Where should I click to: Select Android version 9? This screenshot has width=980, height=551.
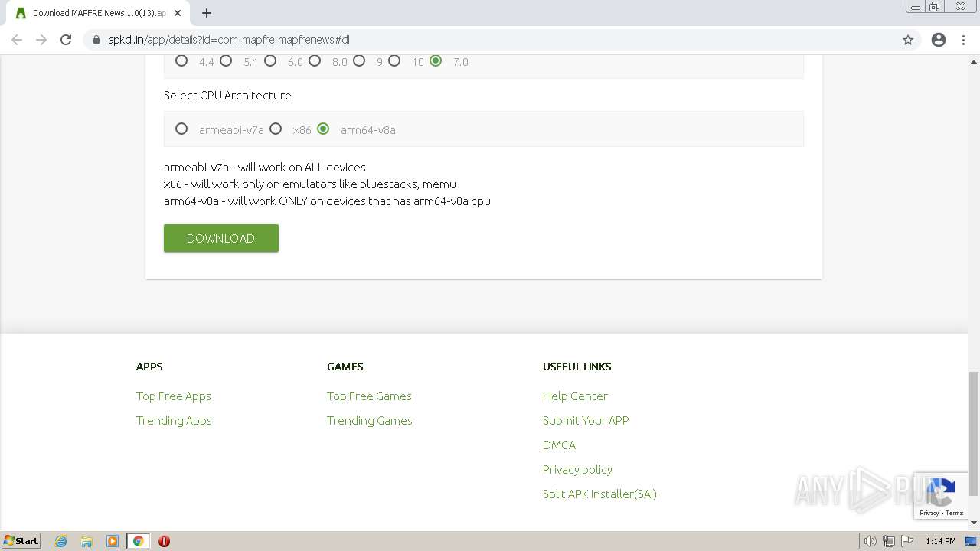click(x=359, y=61)
